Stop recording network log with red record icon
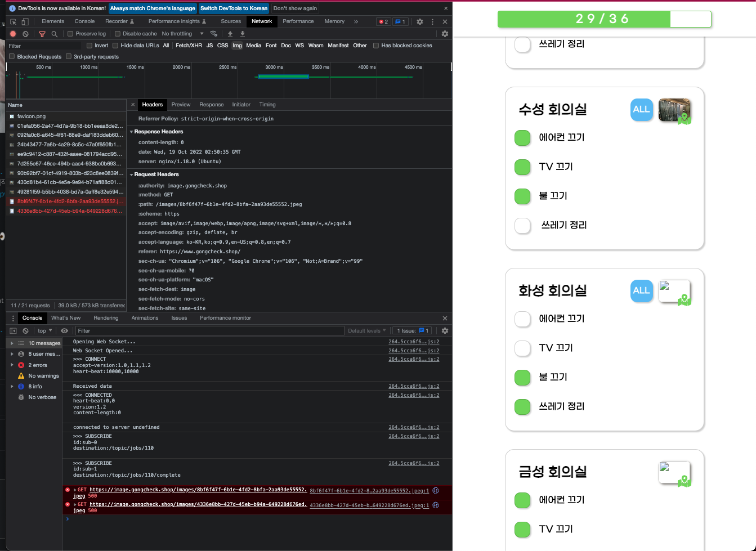This screenshot has height=551, width=756. pos(12,33)
